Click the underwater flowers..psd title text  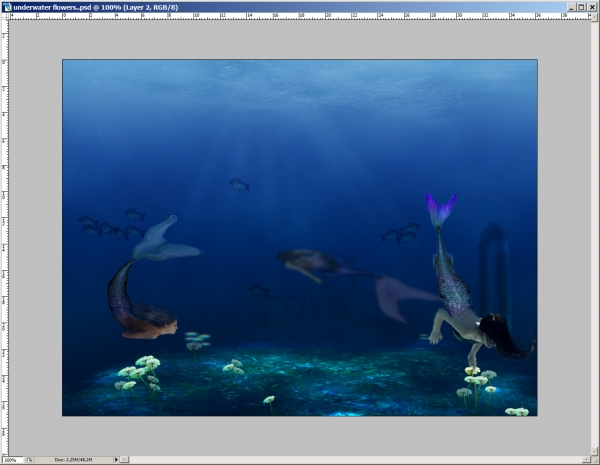pos(96,7)
